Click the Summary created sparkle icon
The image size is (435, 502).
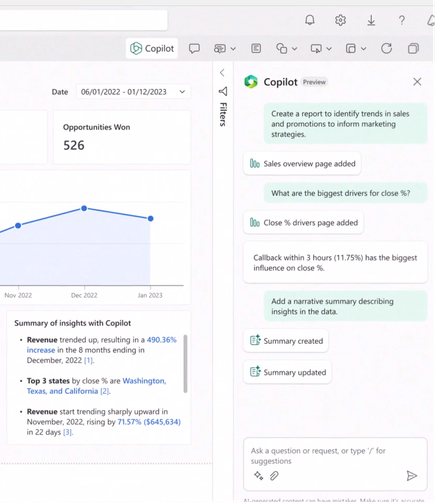tap(255, 340)
